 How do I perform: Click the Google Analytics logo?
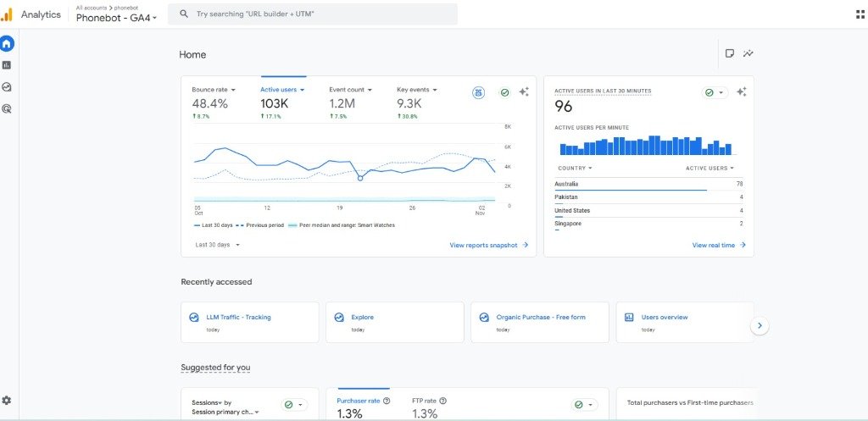(x=7, y=14)
